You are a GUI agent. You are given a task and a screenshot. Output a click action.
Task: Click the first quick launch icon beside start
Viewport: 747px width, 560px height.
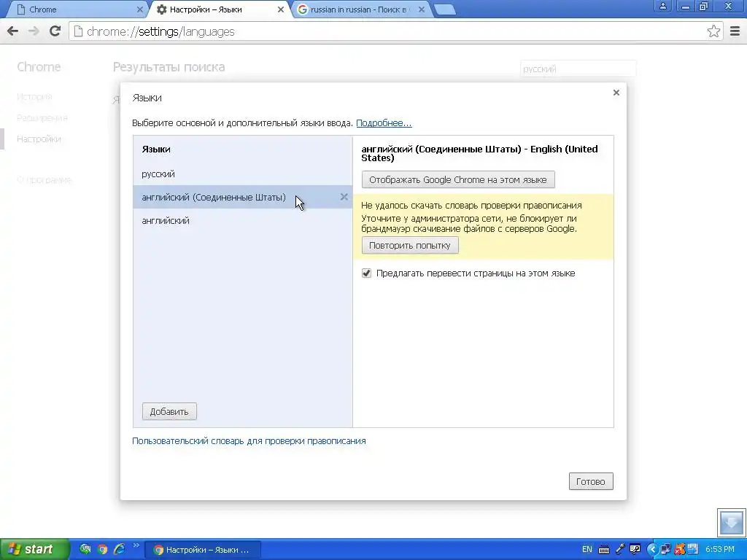coord(85,549)
